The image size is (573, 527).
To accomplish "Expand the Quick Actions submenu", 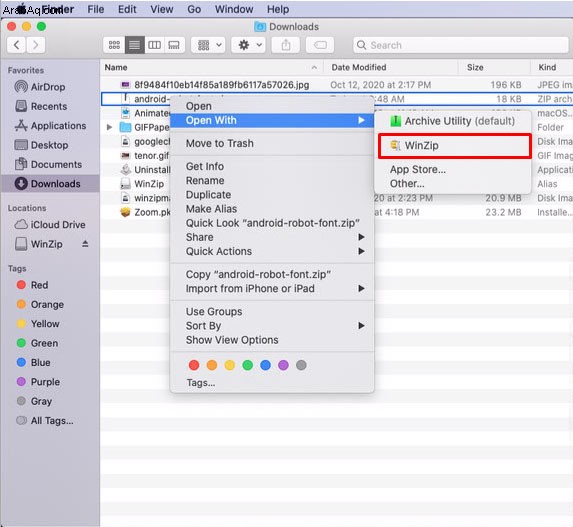I will [272, 251].
